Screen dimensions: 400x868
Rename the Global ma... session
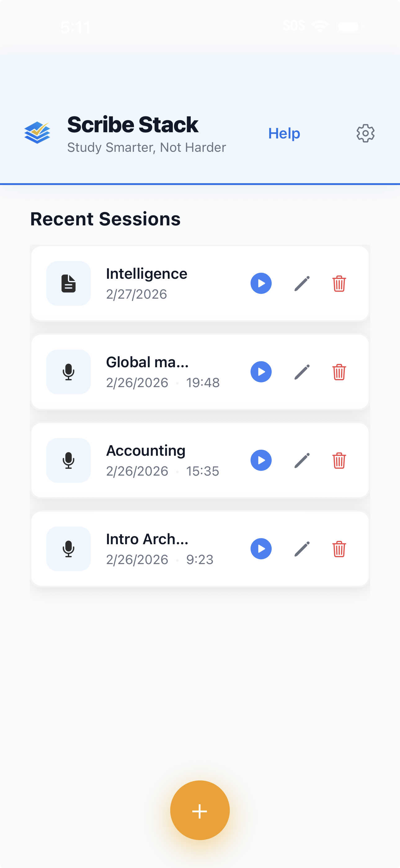tap(302, 372)
